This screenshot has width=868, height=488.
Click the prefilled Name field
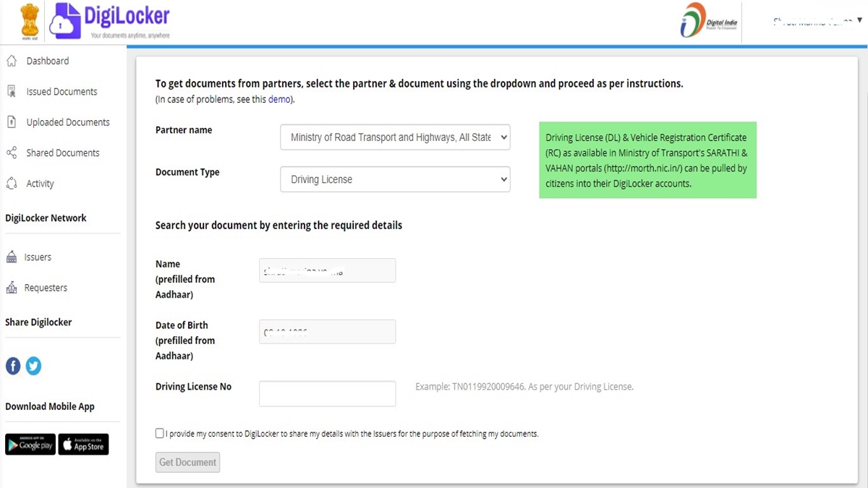click(x=327, y=270)
